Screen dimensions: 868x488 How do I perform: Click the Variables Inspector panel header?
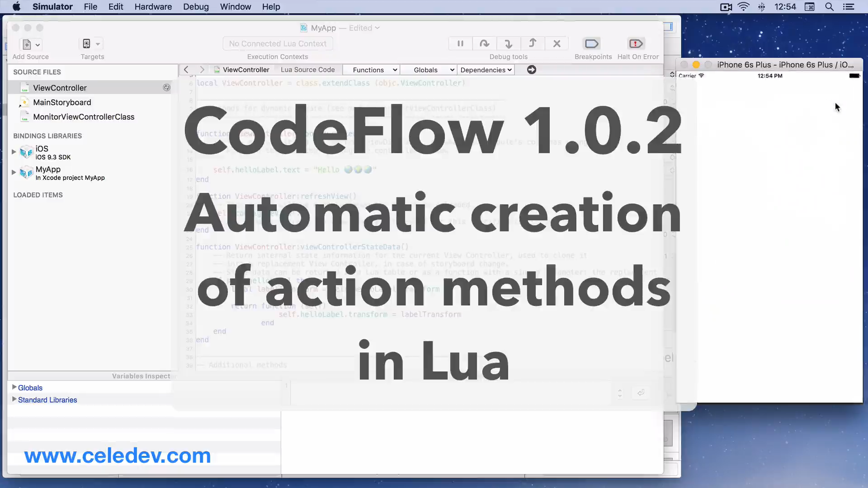point(141,376)
